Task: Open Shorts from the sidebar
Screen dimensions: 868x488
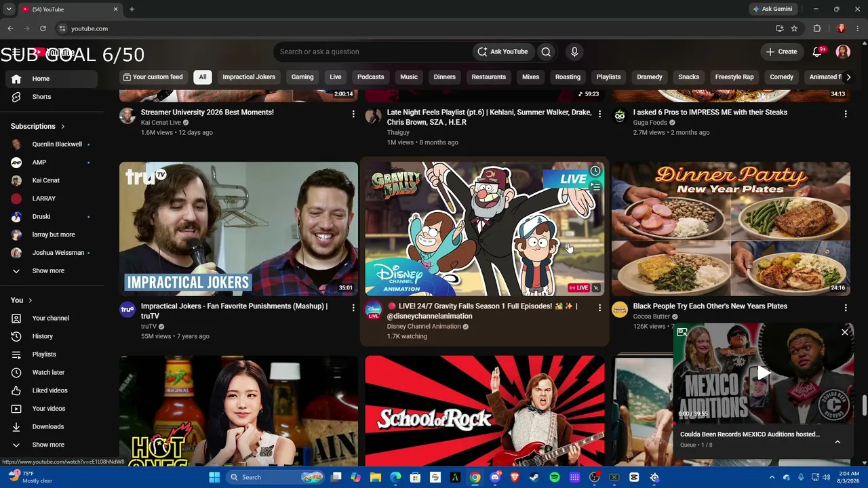Action: [52, 97]
